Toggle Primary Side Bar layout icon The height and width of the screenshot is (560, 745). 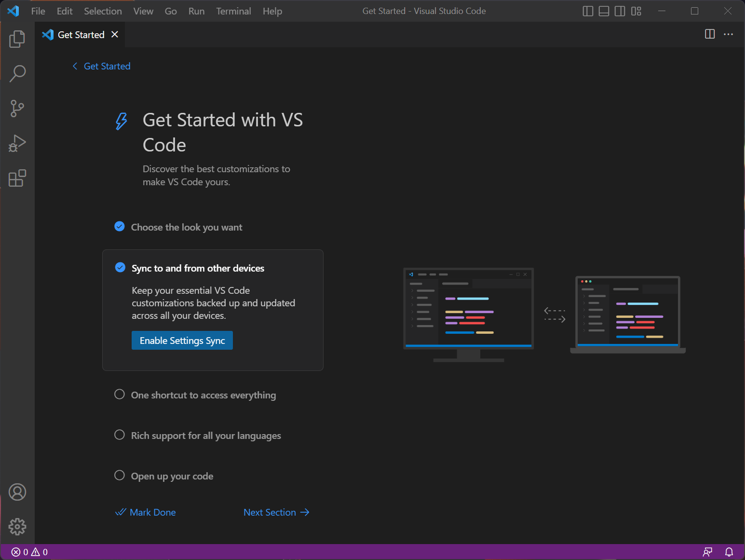tap(588, 11)
